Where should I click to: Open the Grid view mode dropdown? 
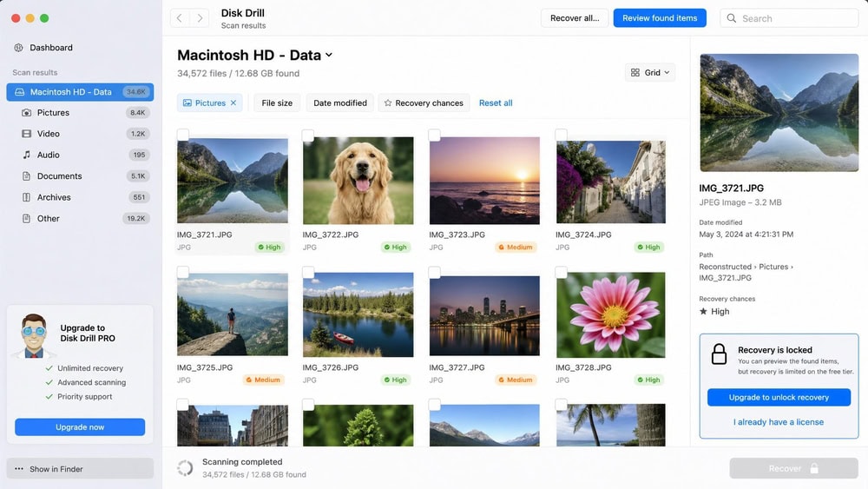tap(650, 73)
